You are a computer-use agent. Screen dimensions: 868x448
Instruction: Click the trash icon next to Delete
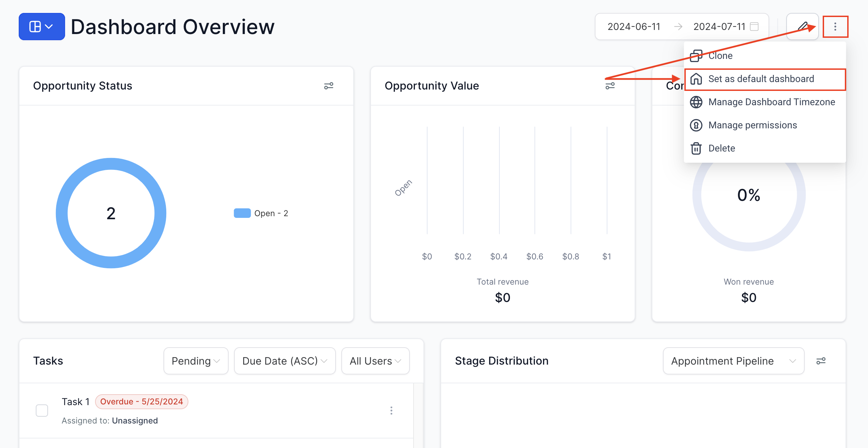696,148
